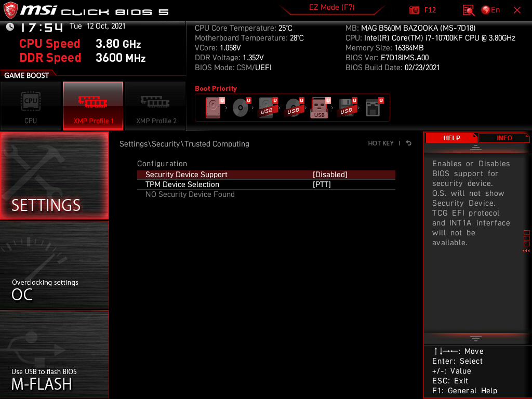The image size is (532, 399).
Task: Click the CPU Speed 3.80 GHz readout
Action: coord(80,44)
